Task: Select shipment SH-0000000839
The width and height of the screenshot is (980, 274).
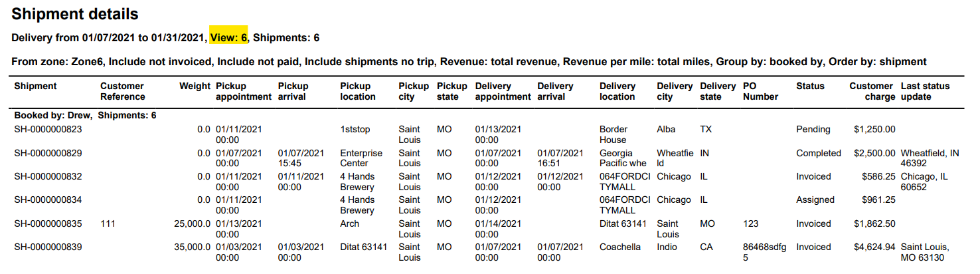Action: pyautogui.click(x=48, y=247)
